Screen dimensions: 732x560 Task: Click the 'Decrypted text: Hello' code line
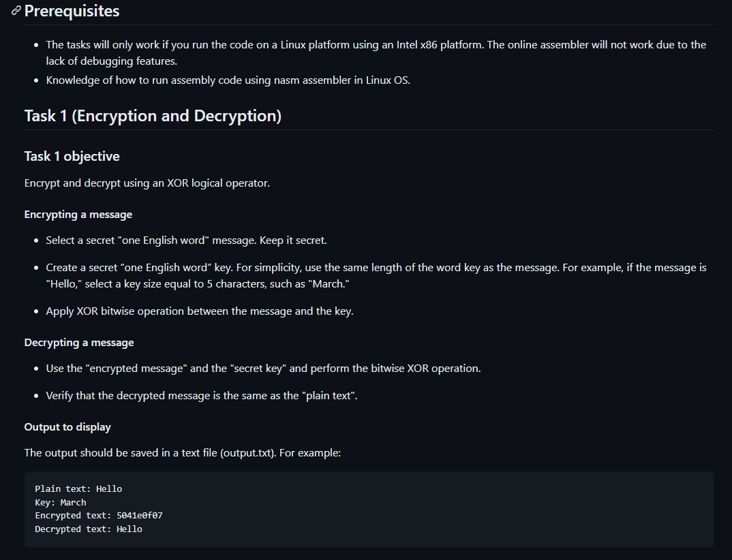[x=89, y=529]
